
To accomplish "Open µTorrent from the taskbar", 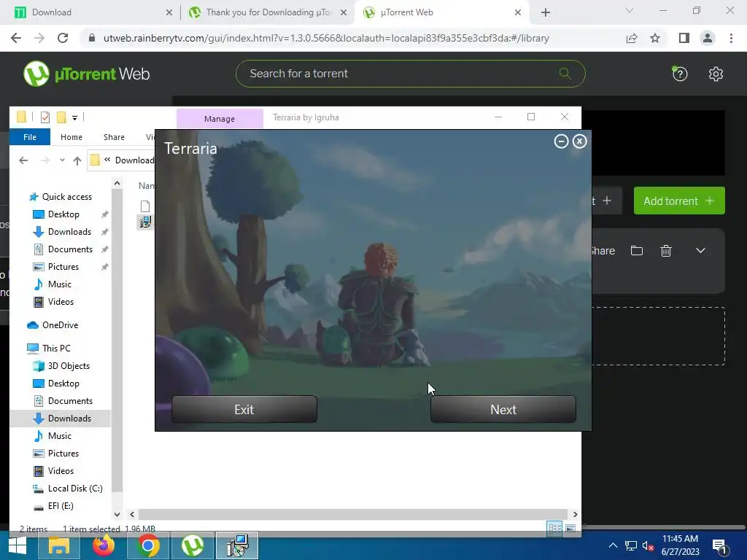I will tap(192, 545).
